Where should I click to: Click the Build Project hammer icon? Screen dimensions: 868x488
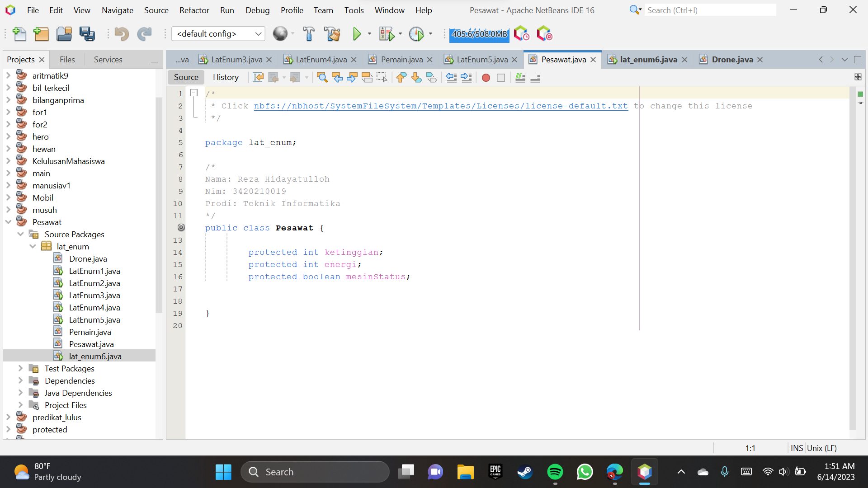coord(309,34)
